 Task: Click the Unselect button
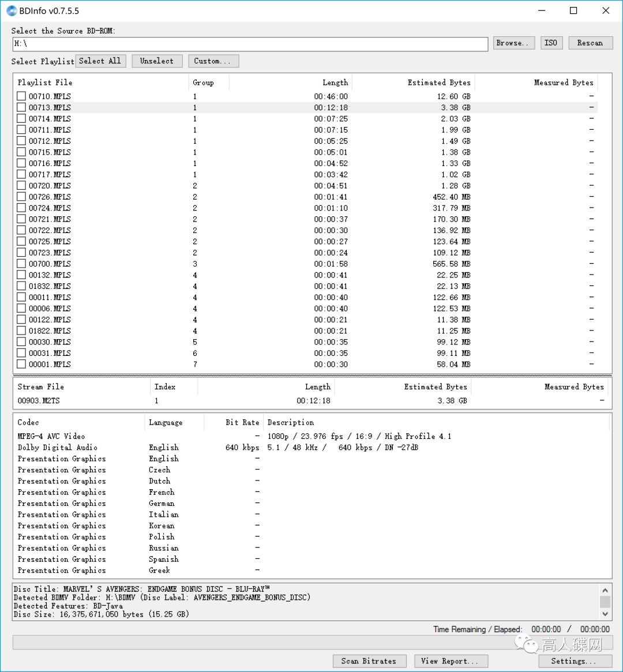[x=157, y=61]
